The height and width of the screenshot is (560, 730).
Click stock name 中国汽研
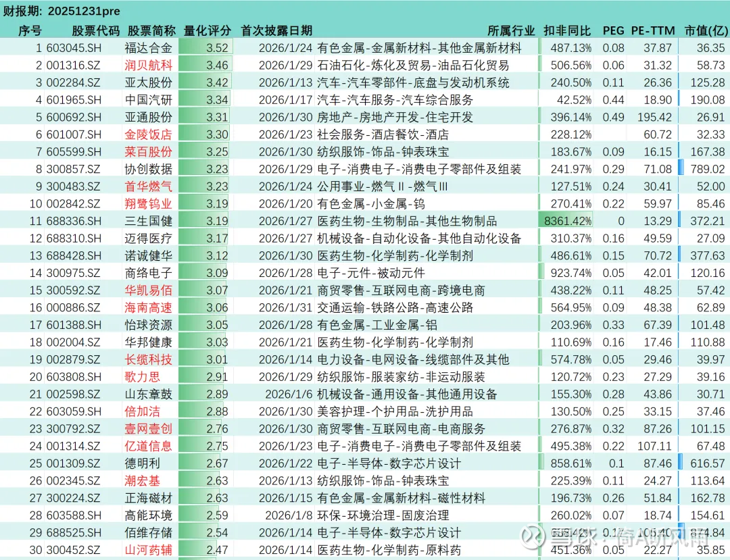pyautogui.click(x=149, y=100)
